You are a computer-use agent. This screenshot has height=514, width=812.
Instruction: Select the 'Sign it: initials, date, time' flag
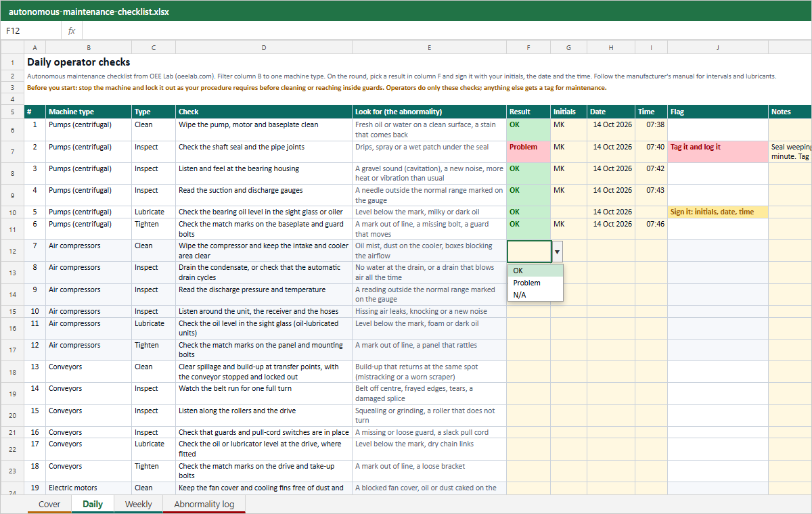(x=718, y=212)
